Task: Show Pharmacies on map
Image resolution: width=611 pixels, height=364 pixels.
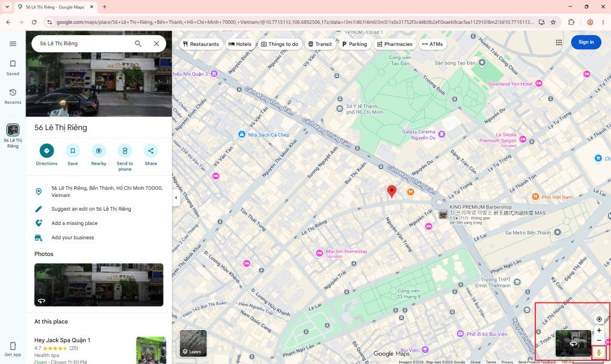Action: (x=395, y=44)
